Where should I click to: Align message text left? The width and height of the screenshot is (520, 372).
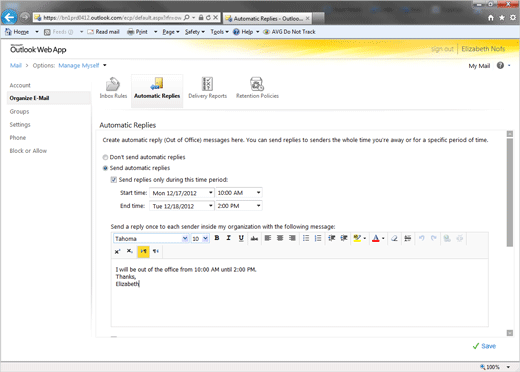pyautogui.click(x=268, y=238)
